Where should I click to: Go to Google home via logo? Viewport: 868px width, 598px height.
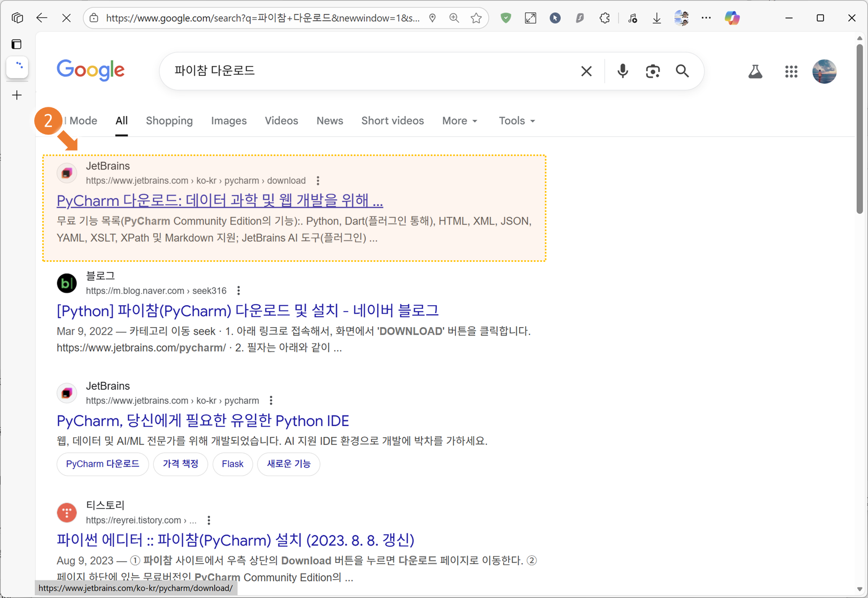coord(91,70)
